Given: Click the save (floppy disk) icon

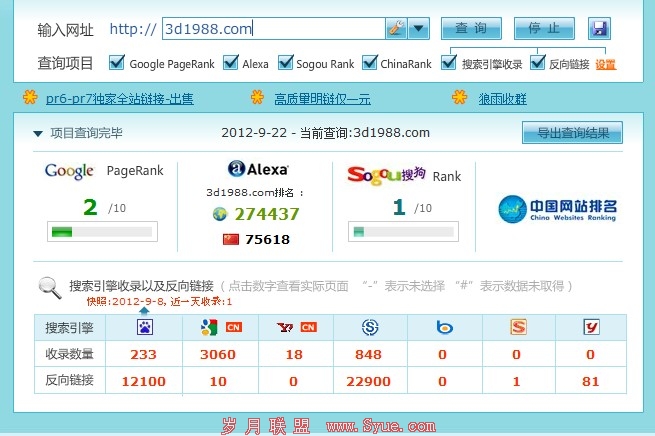Looking at the screenshot, I should point(599,29).
